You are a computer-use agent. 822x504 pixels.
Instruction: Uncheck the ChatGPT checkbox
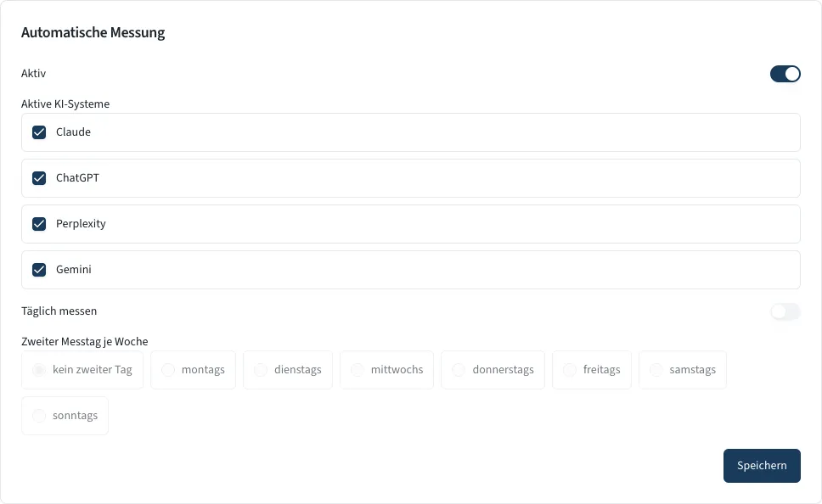coord(39,178)
